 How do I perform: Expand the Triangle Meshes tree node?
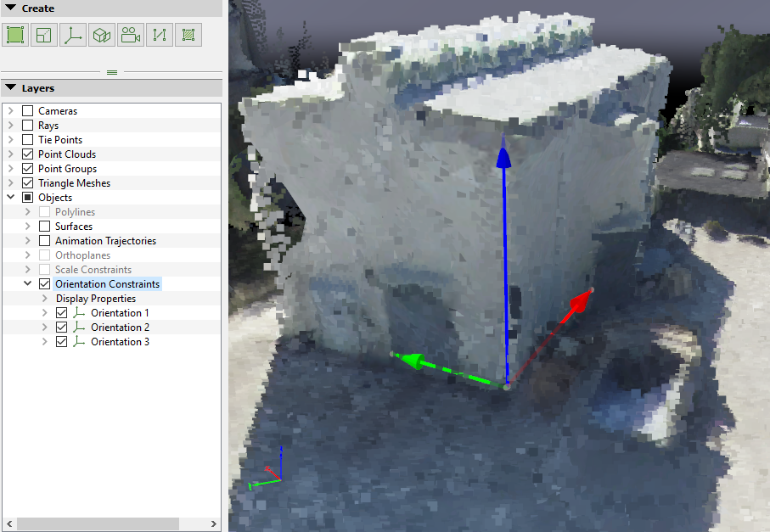(10, 183)
